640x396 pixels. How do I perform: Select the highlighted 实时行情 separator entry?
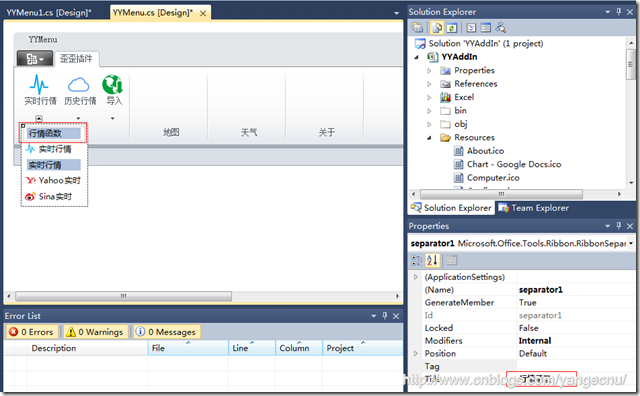(53, 165)
